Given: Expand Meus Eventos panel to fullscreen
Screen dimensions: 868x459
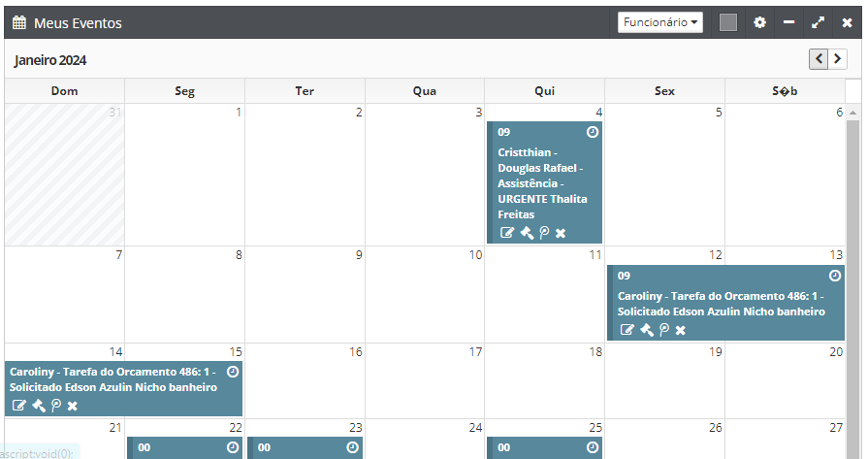Looking at the screenshot, I should tap(818, 22).
